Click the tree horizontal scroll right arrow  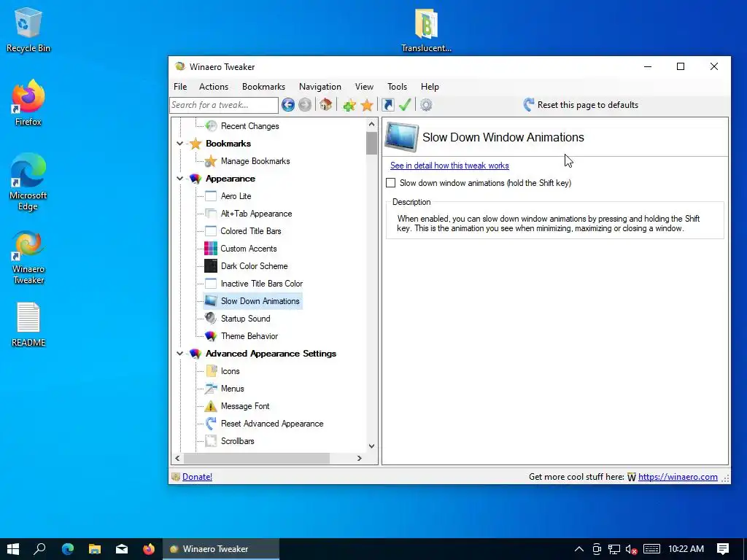360,458
